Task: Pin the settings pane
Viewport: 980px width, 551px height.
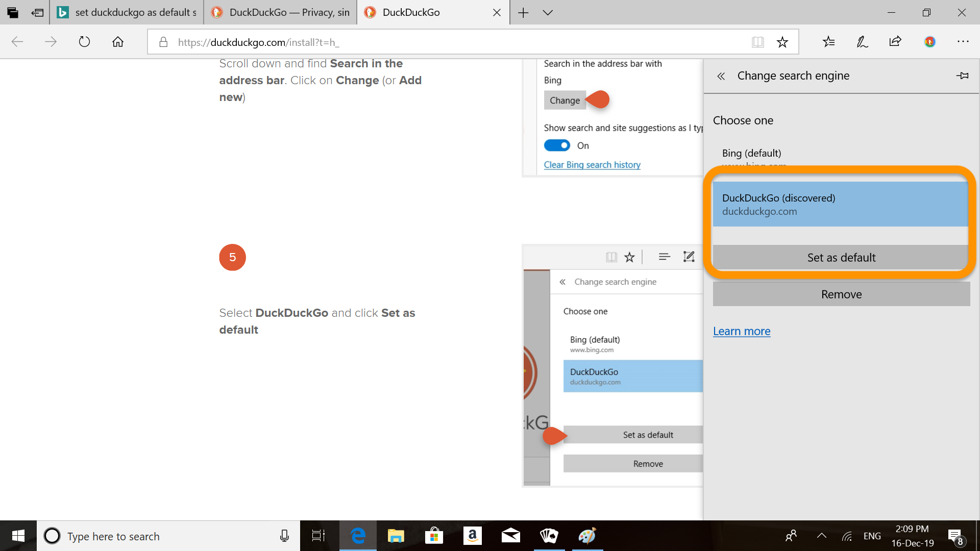Action: [962, 76]
